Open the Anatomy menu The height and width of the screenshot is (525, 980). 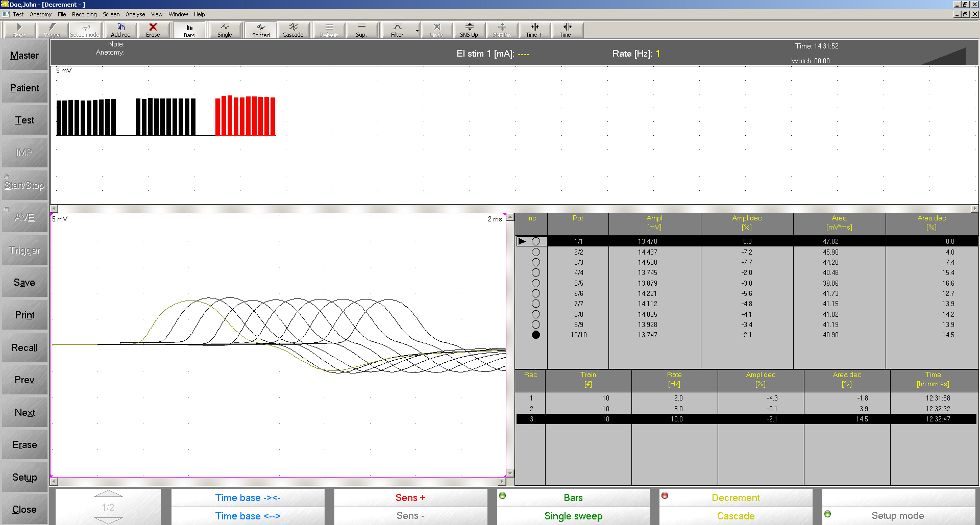pos(41,14)
